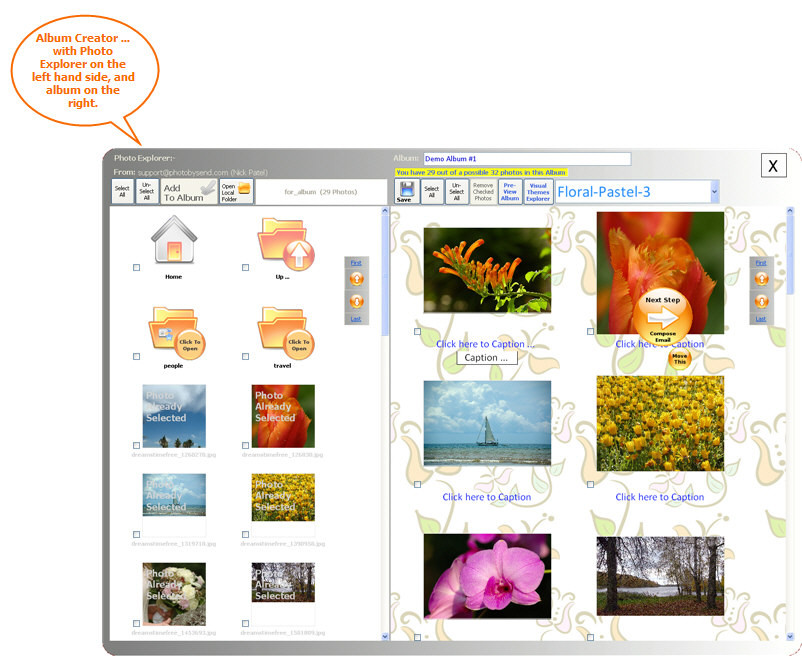Click the orange Move This button
The height and width of the screenshot is (656, 802).
click(680, 358)
